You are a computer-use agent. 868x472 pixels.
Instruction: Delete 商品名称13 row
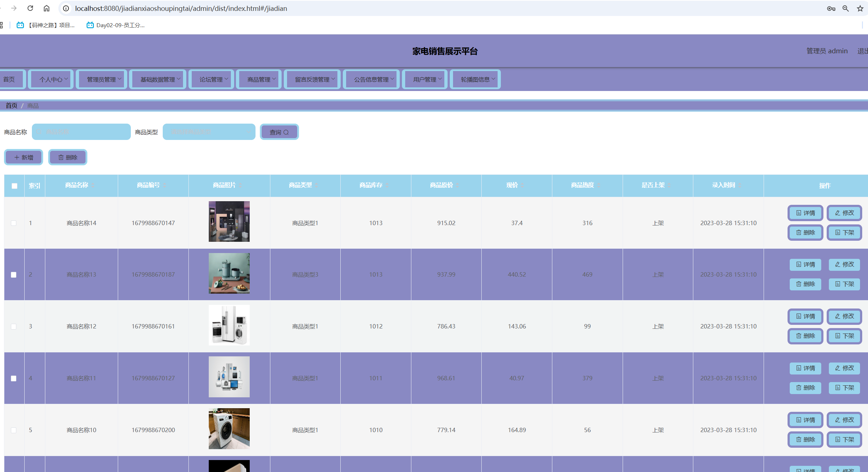pos(805,284)
